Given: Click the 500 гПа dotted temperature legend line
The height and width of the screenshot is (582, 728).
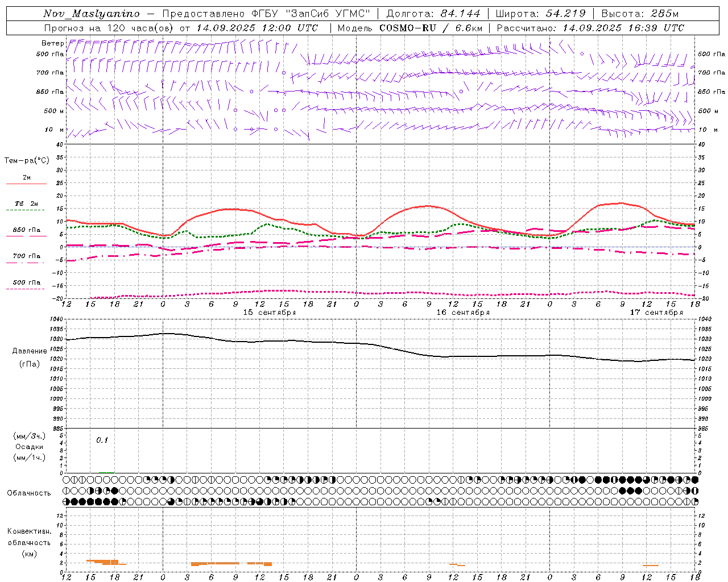Looking at the screenshot, I should click(26, 289).
